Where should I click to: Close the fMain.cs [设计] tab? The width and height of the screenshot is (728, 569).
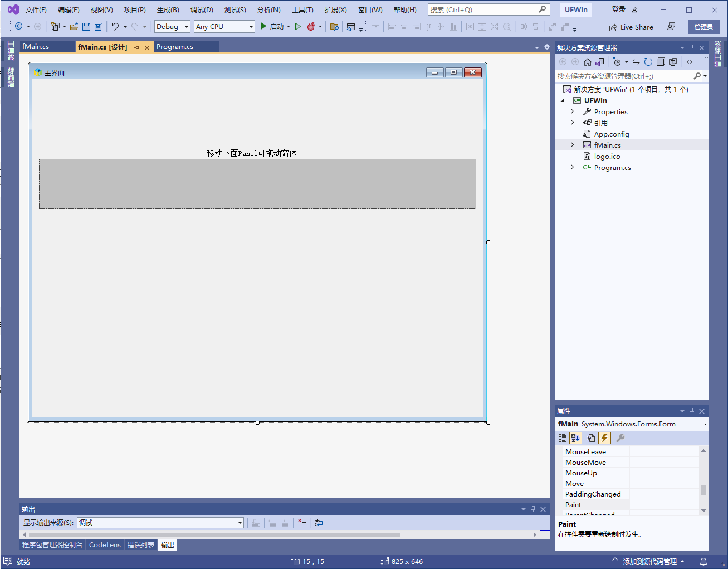tap(147, 47)
